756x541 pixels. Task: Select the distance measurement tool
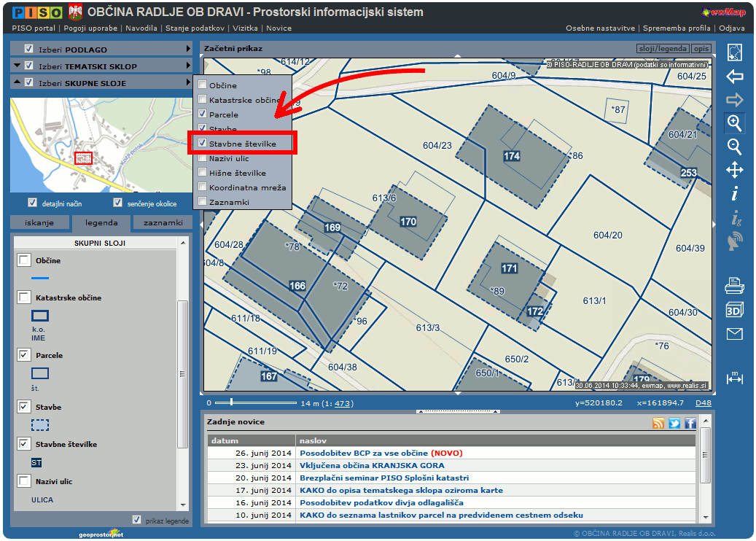coord(734,378)
